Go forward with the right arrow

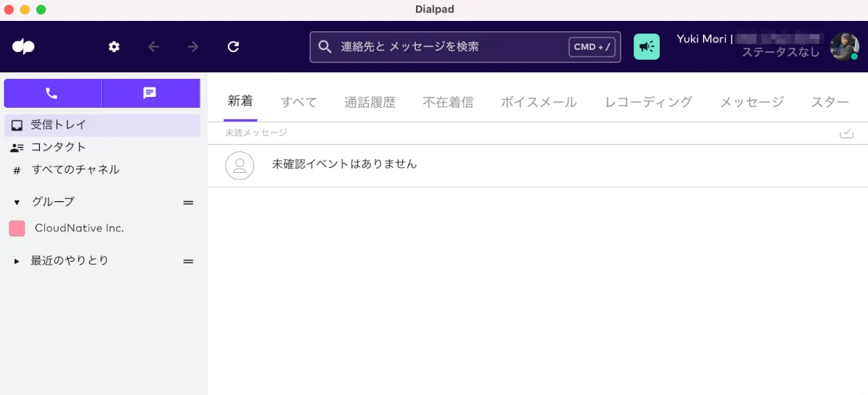193,47
